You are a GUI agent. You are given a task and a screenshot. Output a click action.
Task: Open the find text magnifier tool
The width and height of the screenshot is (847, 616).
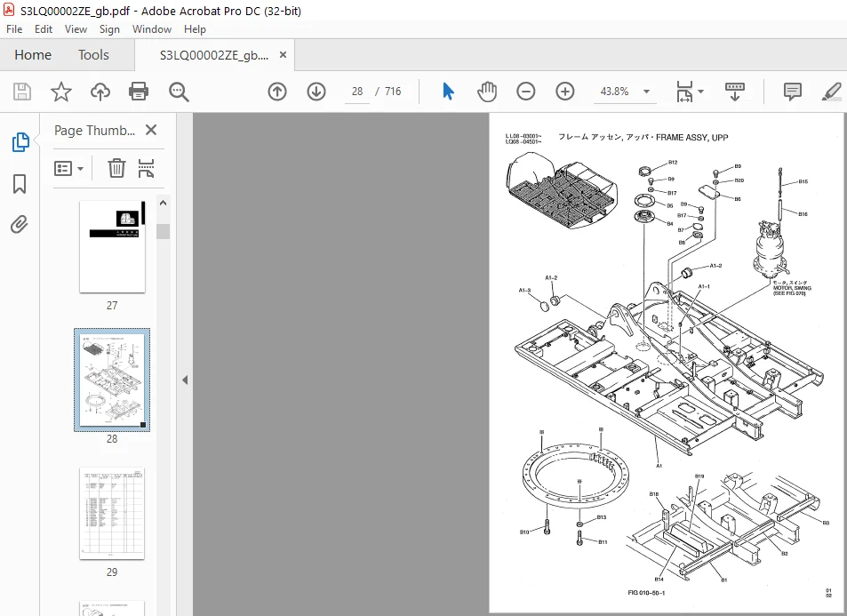pos(179,92)
